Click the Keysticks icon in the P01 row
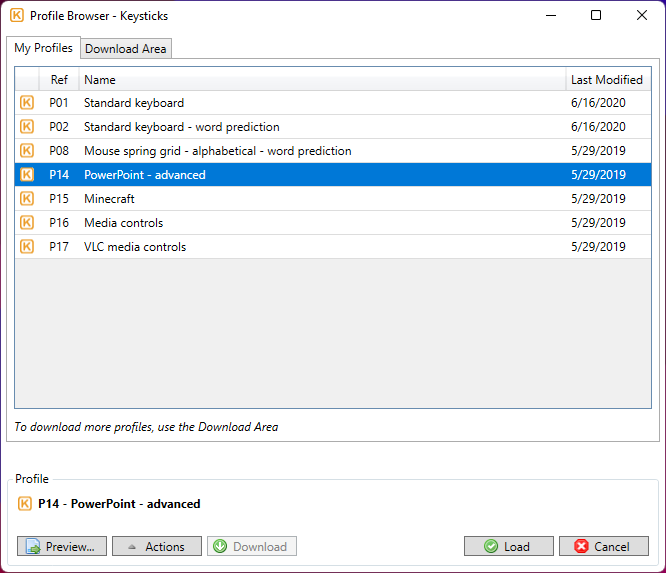 [x=27, y=103]
